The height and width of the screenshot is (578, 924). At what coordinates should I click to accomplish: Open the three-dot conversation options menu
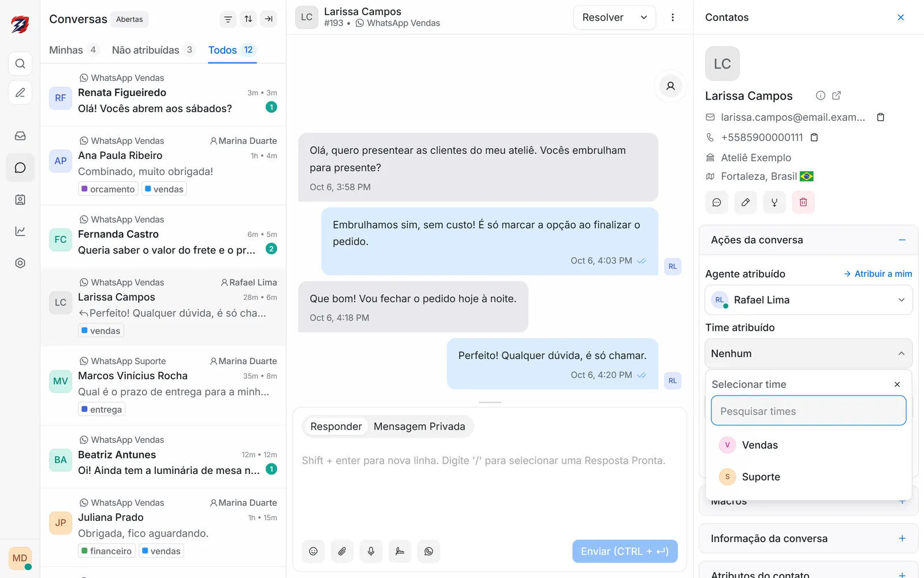click(x=673, y=17)
